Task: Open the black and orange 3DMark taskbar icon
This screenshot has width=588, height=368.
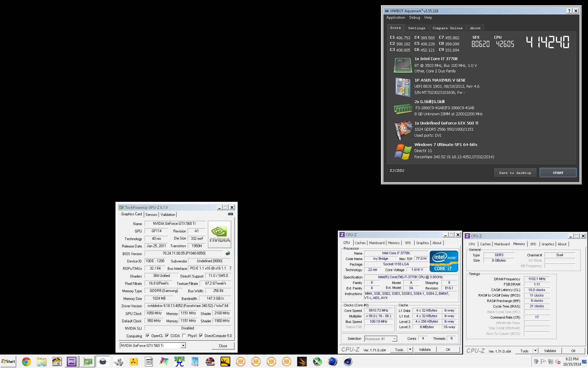Action: [x=302, y=362]
